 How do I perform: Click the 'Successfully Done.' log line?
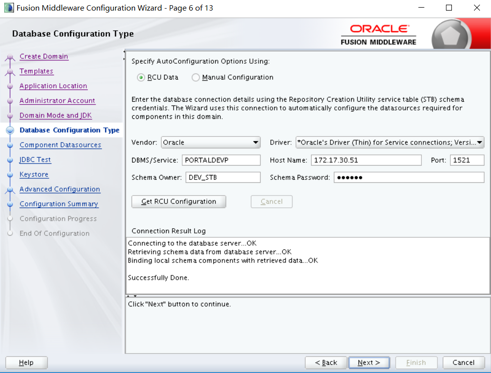158,278
